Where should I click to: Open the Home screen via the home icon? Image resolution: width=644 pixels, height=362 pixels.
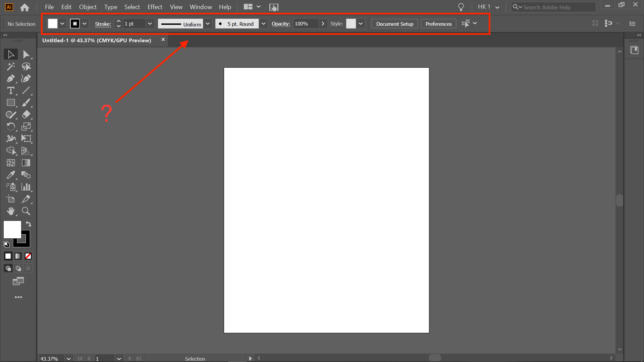click(24, 7)
